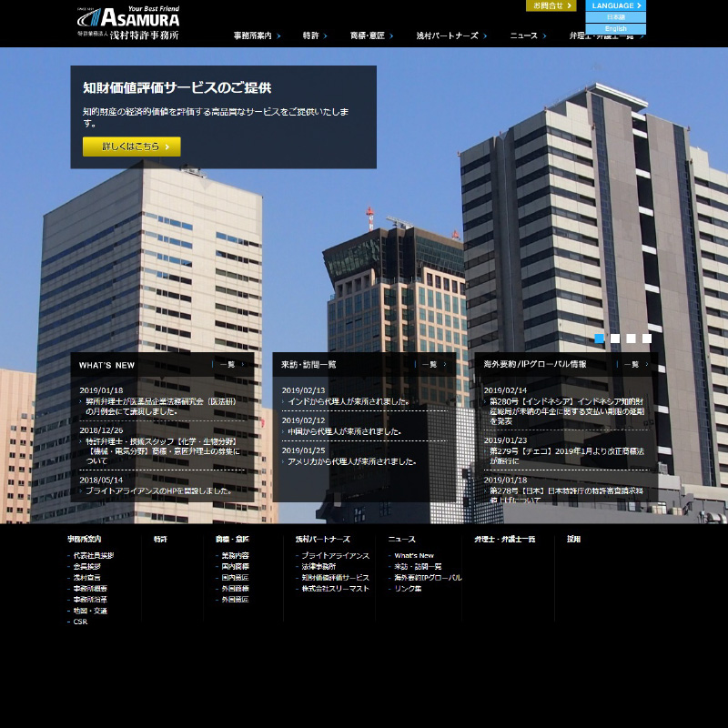Open 一覧 link in 来訪・訪問一覧 panel
The width and height of the screenshot is (728, 728).
[431, 365]
